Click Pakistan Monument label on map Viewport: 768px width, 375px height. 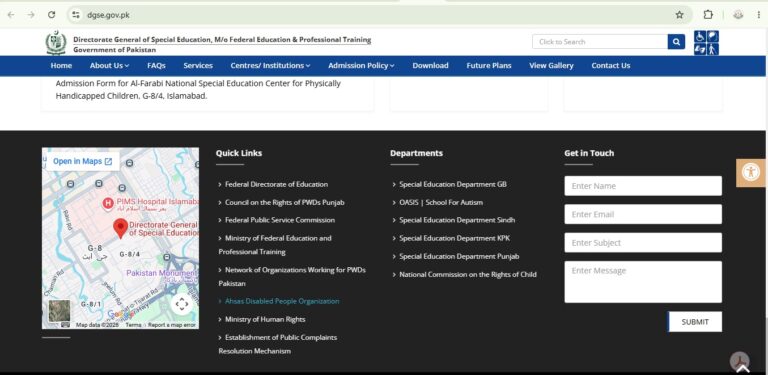click(x=162, y=273)
